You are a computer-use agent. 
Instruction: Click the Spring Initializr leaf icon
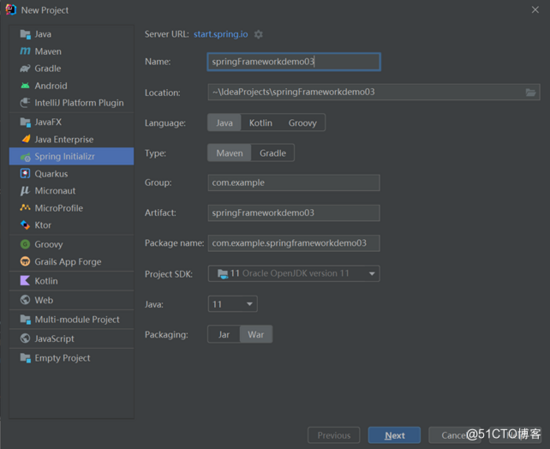click(x=25, y=157)
